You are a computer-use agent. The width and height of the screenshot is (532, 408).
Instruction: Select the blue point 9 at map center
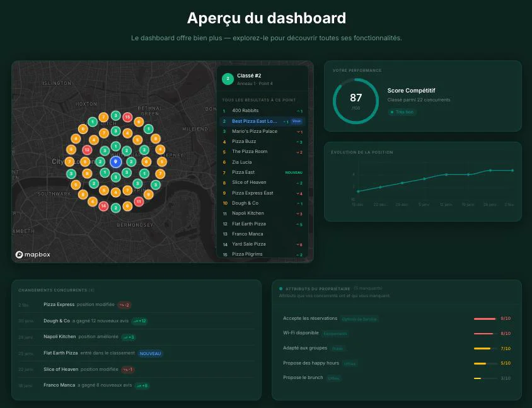pos(115,162)
